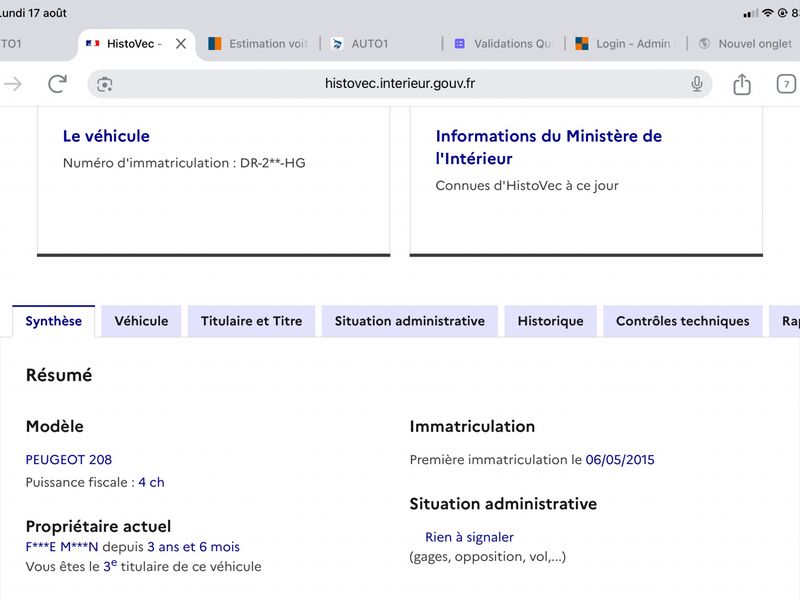This screenshot has width=800, height=600.
Task: Click the Propriétaire actuel heading
Action: (x=98, y=526)
